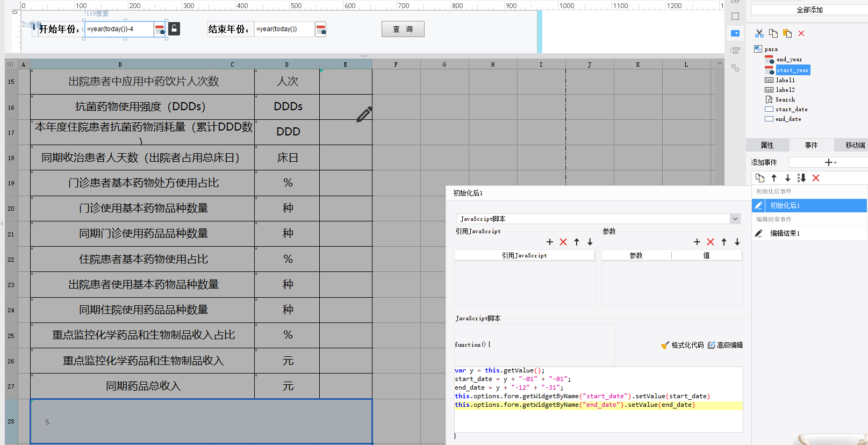Select end_date in widget tree

[788, 119]
